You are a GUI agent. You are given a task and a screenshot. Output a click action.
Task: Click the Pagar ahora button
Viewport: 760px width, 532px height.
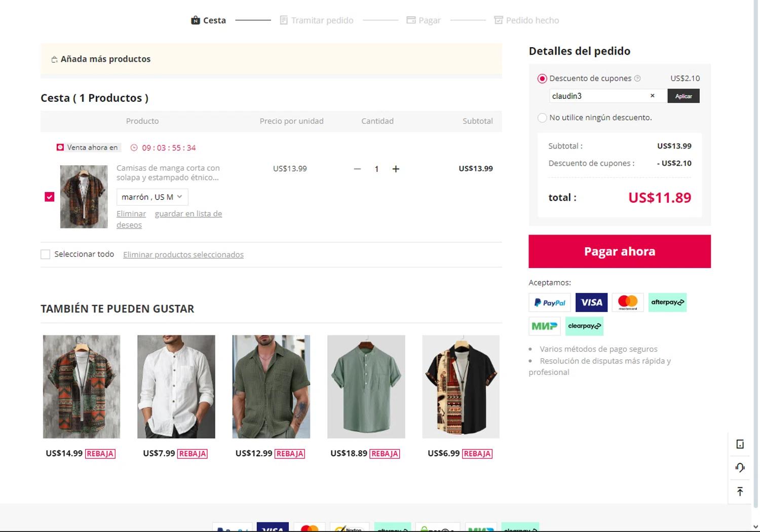click(x=619, y=251)
